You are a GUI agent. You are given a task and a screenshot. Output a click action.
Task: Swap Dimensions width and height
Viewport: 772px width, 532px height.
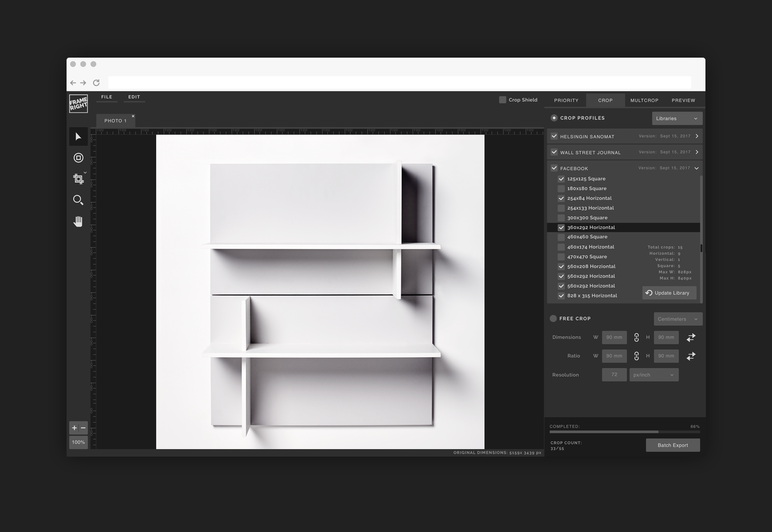pos(691,337)
